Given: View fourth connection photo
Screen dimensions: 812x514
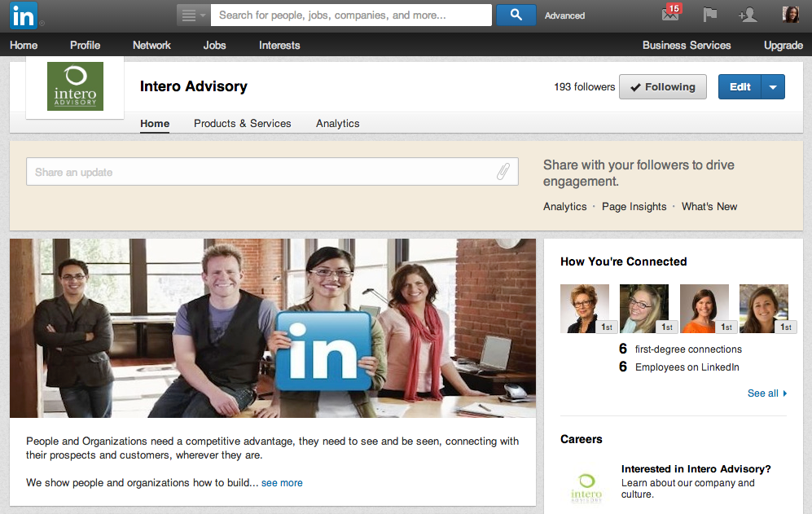Looking at the screenshot, I should pos(764,308).
